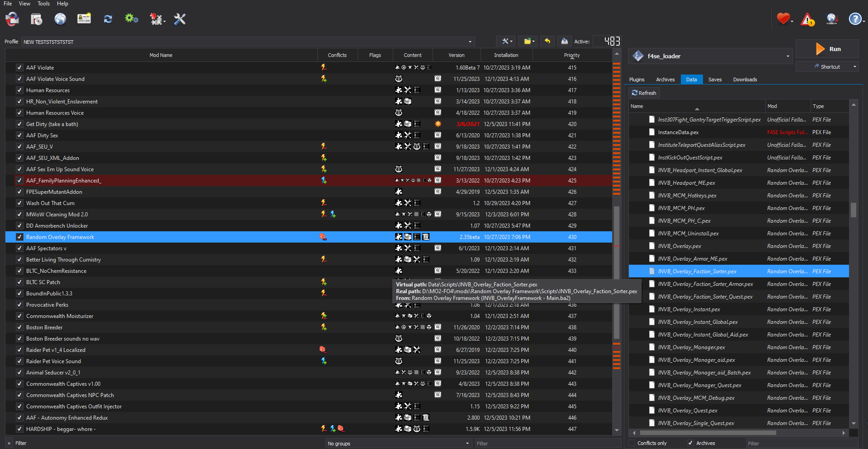Open the f4se_loader executable dropdown
This screenshot has width=868, height=449.
(x=788, y=56)
